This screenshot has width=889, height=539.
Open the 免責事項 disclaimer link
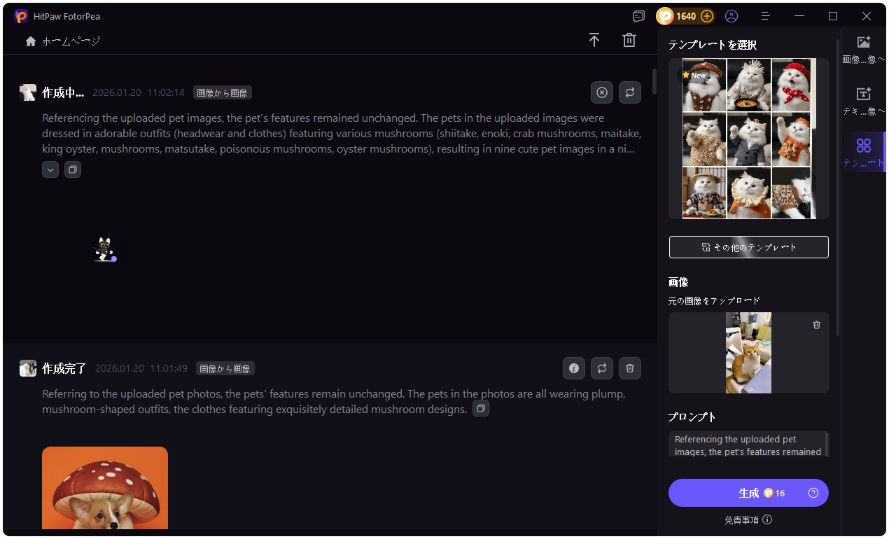coord(748,520)
